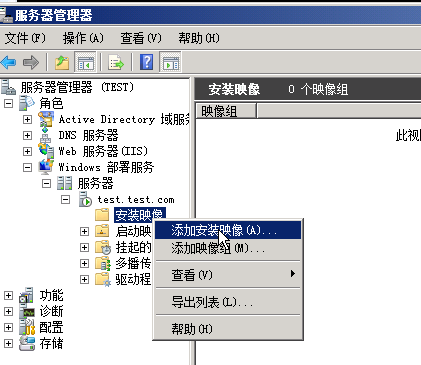Select the 安装映像 tree item text

pyautogui.click(x=139, y=215)
